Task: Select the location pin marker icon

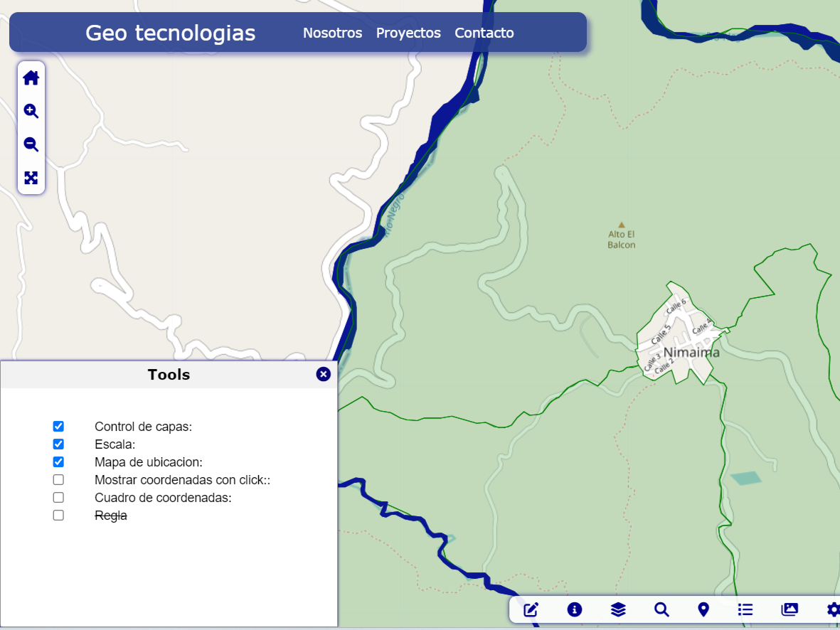Action: pos(703,609)
